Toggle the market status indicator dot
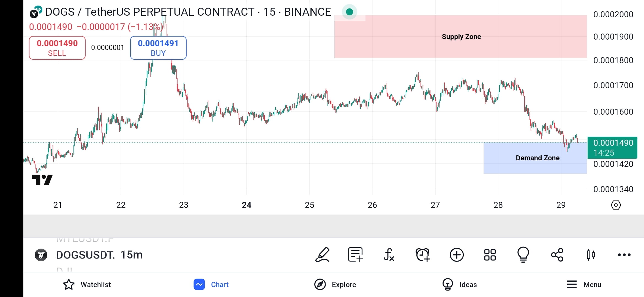The image size is (644, 297). (350, 12)
